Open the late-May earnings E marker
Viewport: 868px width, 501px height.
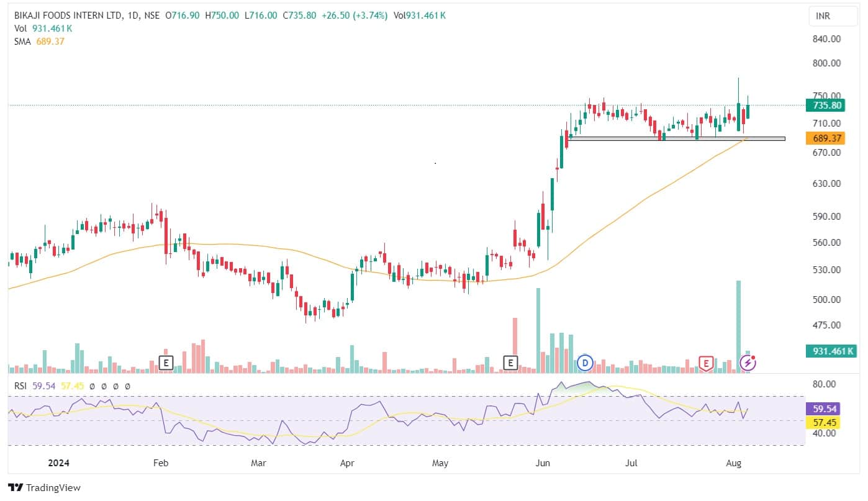[x=510, y=363]
